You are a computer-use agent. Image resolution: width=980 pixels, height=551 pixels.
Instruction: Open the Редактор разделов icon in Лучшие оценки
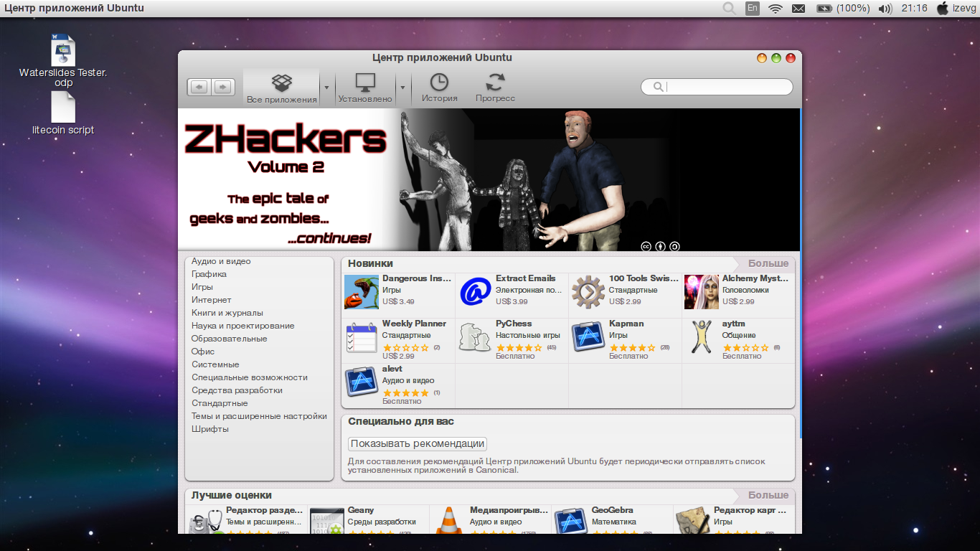205,521
